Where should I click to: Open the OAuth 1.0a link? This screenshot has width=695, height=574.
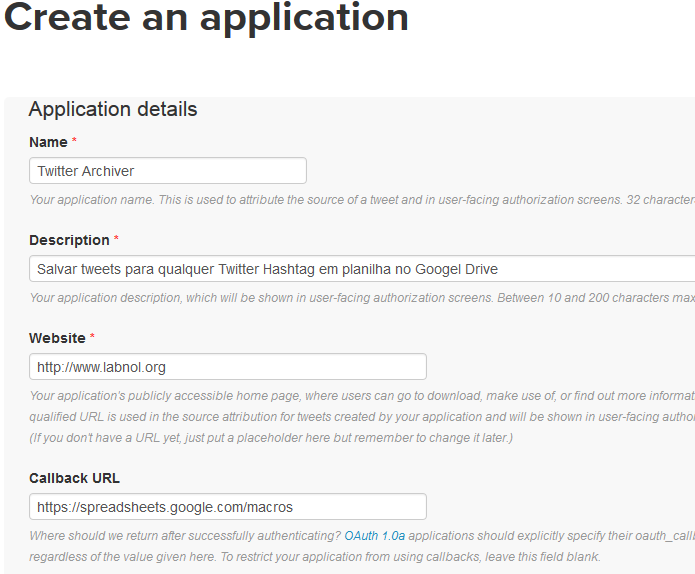pyautogui.click(x=375, y=536)
